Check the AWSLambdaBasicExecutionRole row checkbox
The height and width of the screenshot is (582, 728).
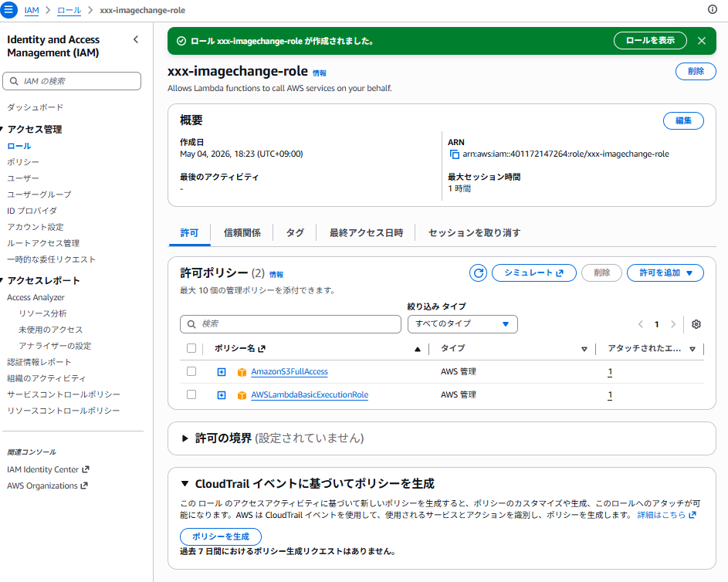tap(191, 394)
